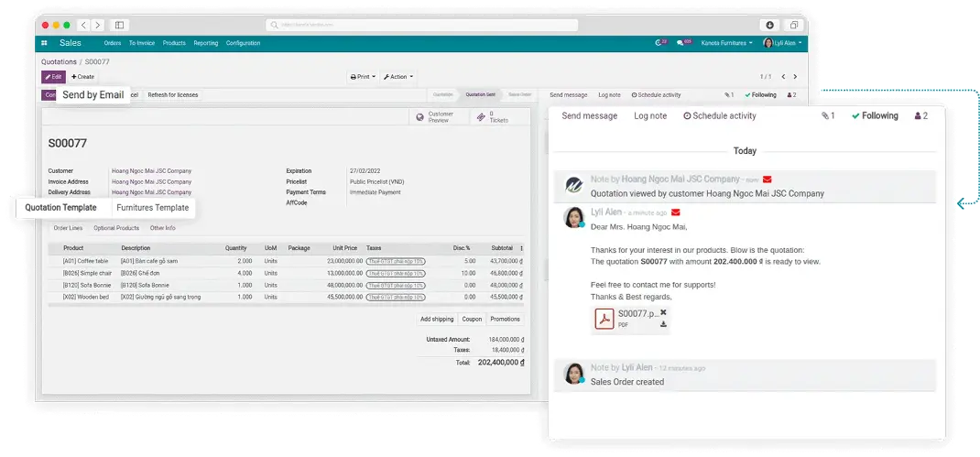Open the followers list showing 2
Image resolution: width=980 pixels, height=457 pixels.
point(921,116)
